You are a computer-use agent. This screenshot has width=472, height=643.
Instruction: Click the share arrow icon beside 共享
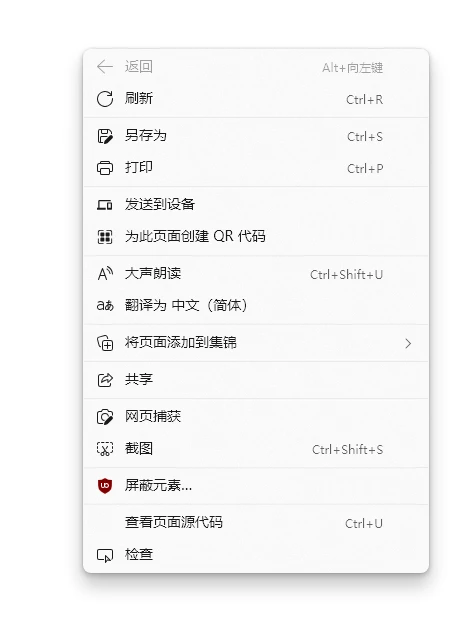coord(105,379)
